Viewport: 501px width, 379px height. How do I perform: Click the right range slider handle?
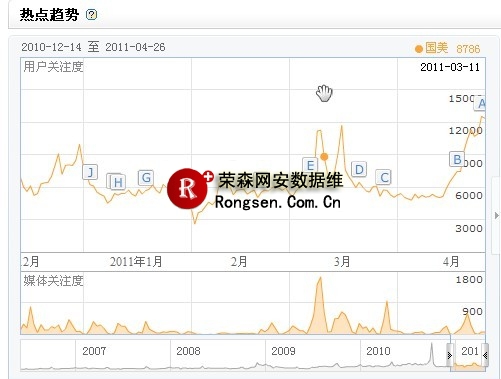pyautogui.click(x=485, y=355)
